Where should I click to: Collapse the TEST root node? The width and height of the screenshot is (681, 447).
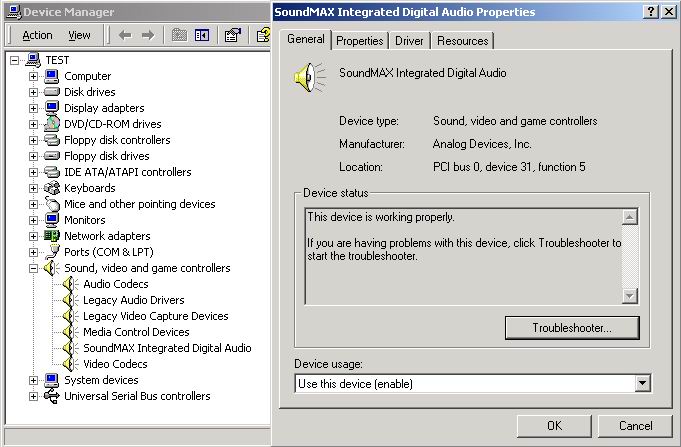click(x=14, y=60)
